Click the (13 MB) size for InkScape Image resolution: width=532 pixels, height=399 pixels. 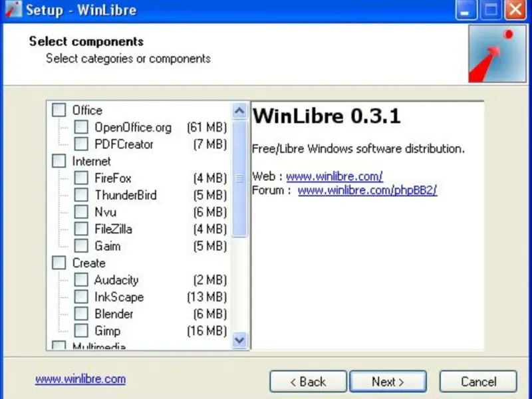[207, 297]
